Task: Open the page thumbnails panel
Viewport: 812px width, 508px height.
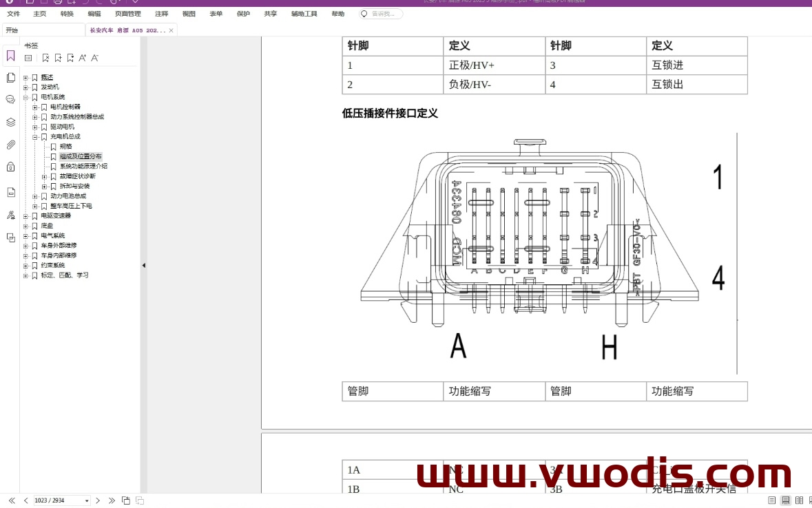Action: click(10, 77)
